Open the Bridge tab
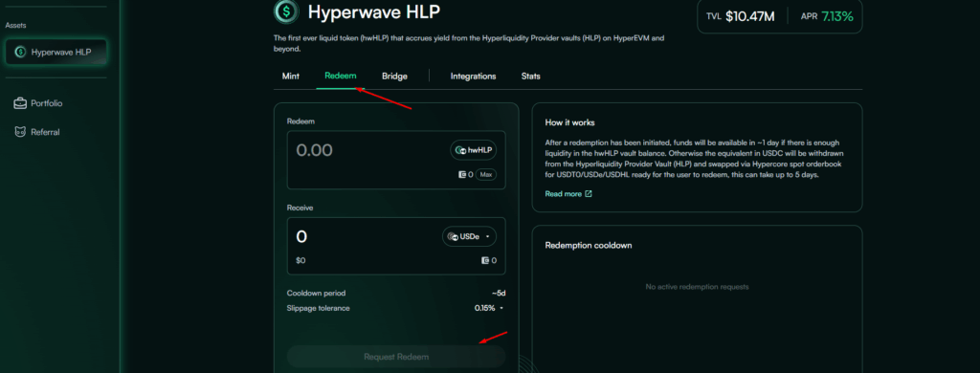The image size is (980, 373). (394, 77)
